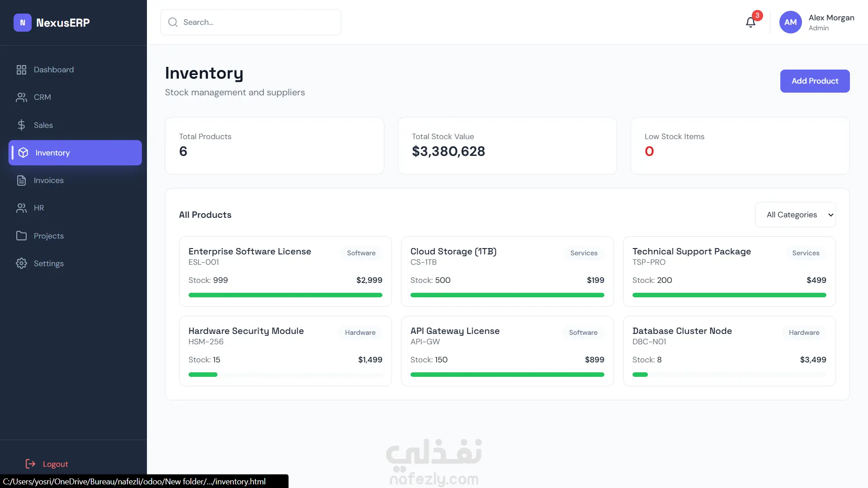Screen dimensions: 868x488
Task: Open Alex Morgan profile name
Action: pyautogui.click(x=831, y=18)
